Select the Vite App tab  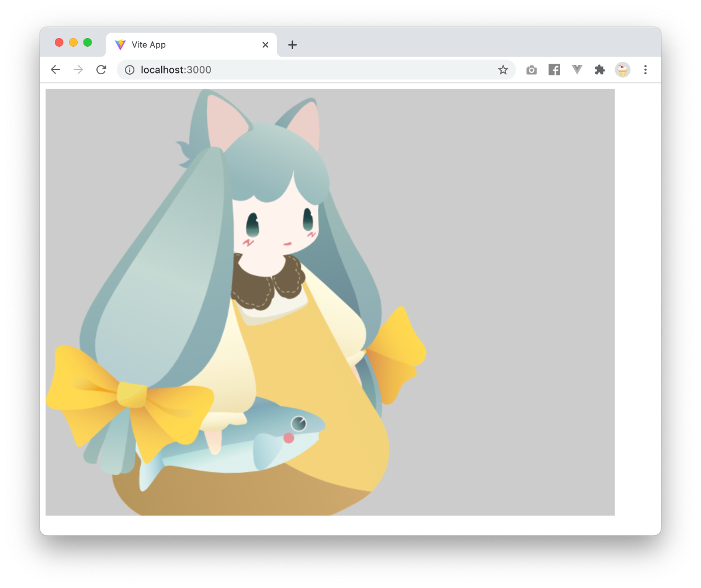[x=192, y=45]
